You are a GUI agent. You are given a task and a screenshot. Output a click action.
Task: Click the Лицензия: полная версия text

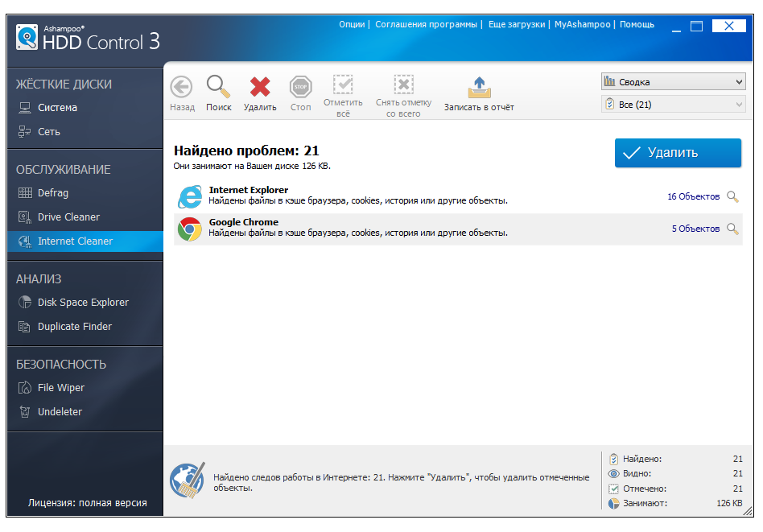point(87,503)
